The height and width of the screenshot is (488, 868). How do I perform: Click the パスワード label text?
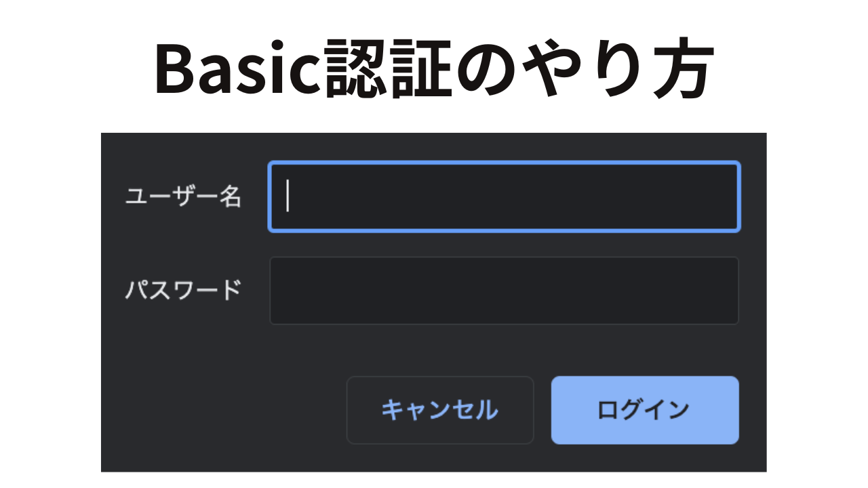(x=184, y=290)
